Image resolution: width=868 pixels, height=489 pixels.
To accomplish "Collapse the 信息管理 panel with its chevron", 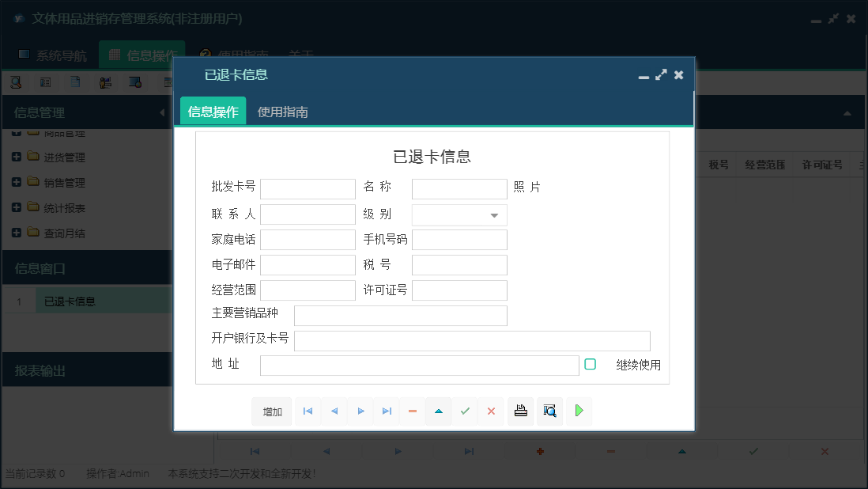I will (164, 112).
